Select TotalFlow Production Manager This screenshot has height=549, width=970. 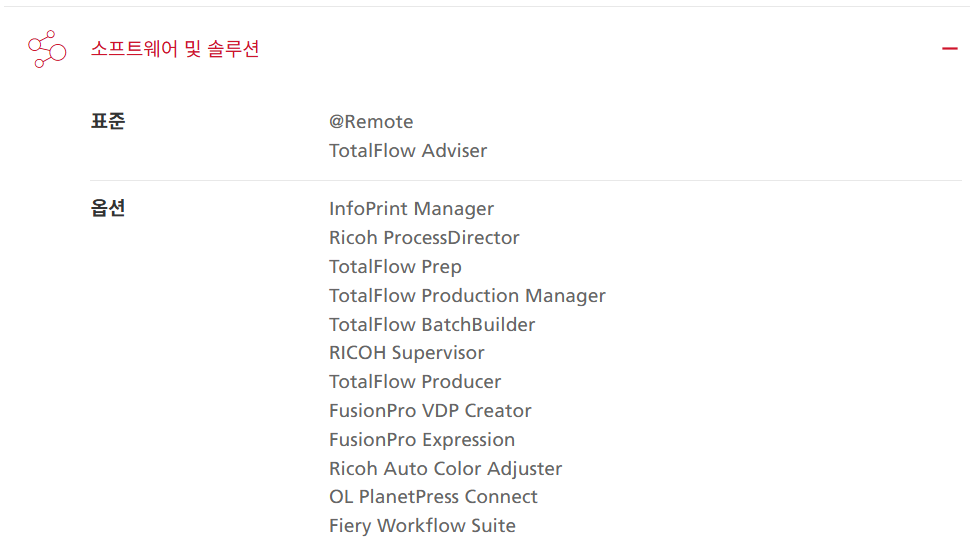(467, 296)
